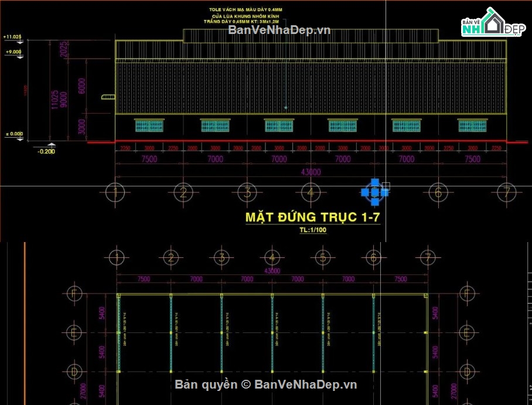Click the left blue grip on axis bubble 5
Viewport: 532px width, 405px height.
point(365,192)
